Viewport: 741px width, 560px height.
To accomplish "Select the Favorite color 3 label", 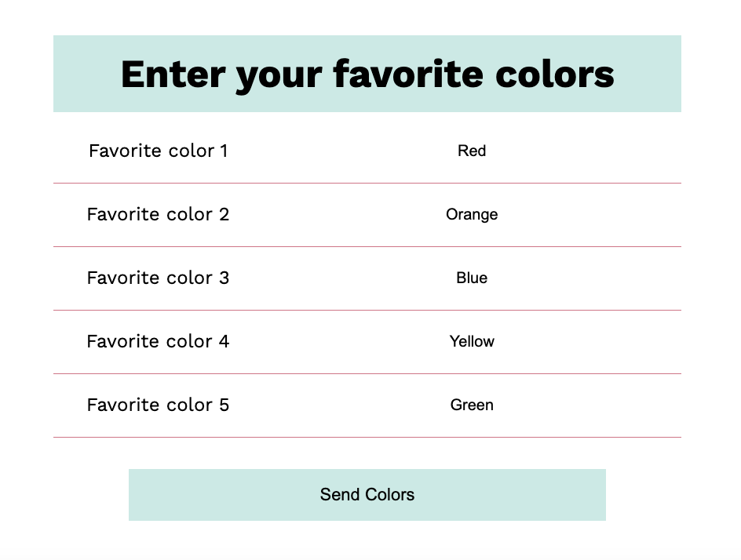I will click(x=158, y=278).
